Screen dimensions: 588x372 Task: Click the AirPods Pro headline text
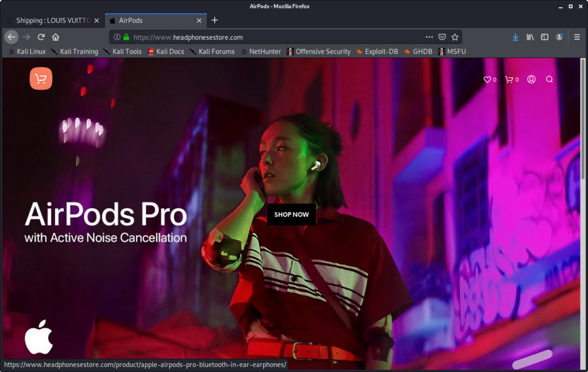[106, 214]
